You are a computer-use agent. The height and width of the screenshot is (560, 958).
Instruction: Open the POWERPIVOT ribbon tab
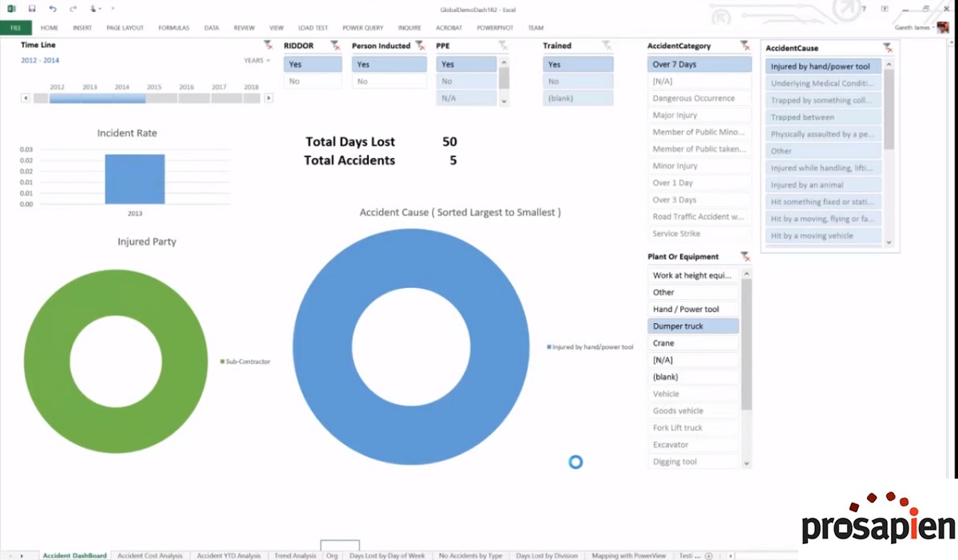494,28
